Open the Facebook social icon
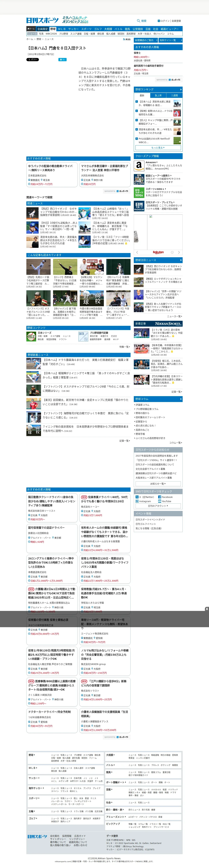The width and height of the screenshot is (209, 868). pos(160,497)
